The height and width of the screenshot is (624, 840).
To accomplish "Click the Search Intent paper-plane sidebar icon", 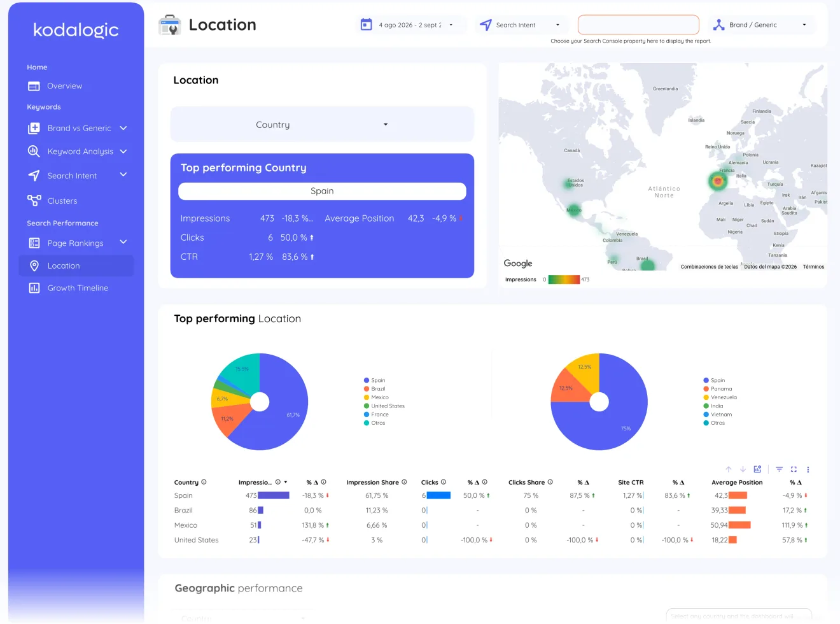I will click(34, 176).
